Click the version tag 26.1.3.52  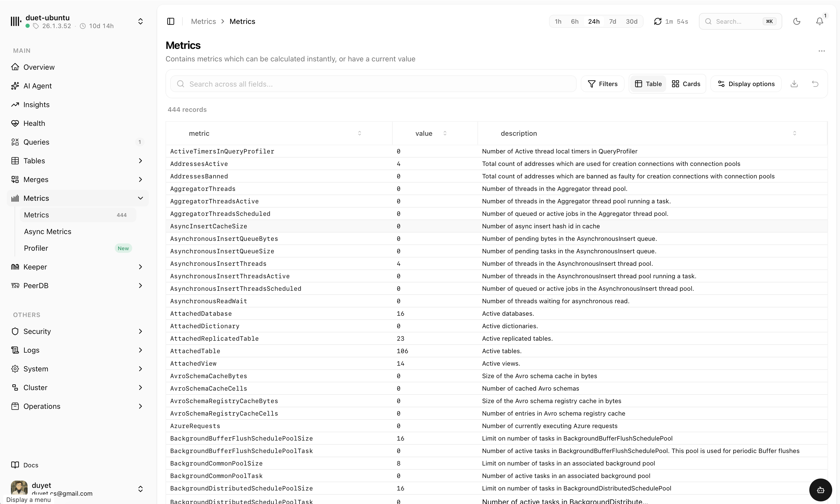56,26
